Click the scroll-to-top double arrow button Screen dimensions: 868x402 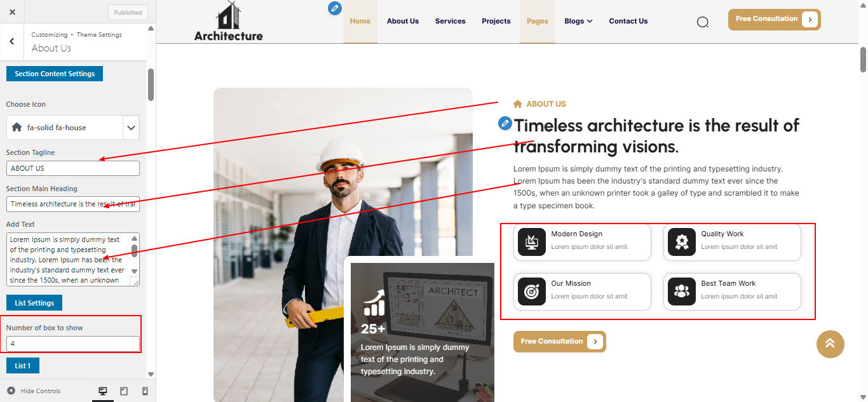coord(831,344)
